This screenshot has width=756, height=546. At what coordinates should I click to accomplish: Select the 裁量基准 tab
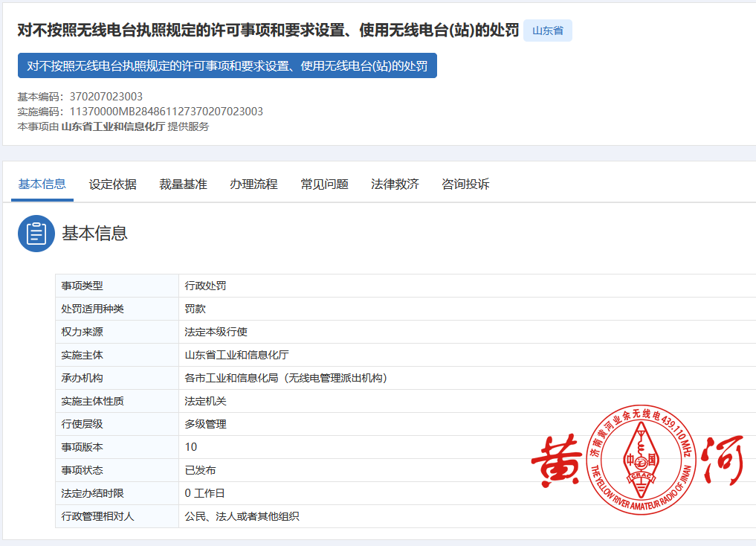point(183,184)
